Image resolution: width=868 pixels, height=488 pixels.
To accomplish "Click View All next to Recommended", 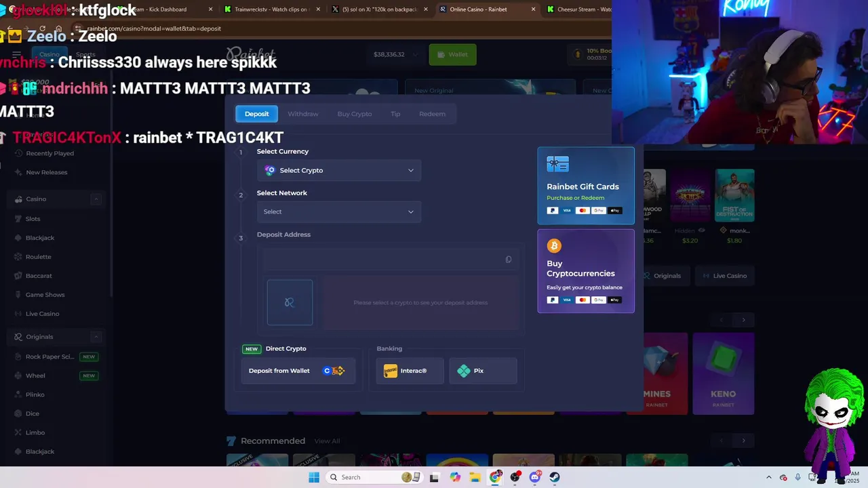I will point(327,441).
